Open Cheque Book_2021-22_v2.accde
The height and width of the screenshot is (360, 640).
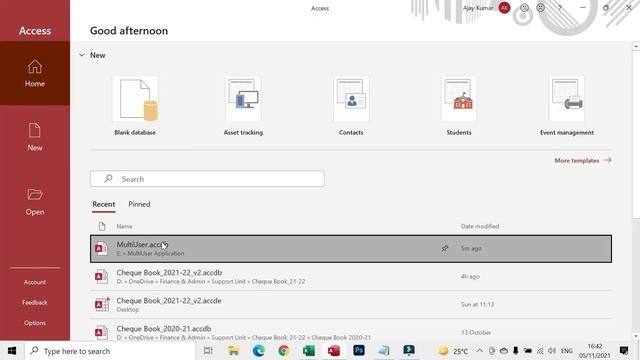coord(351,304)
